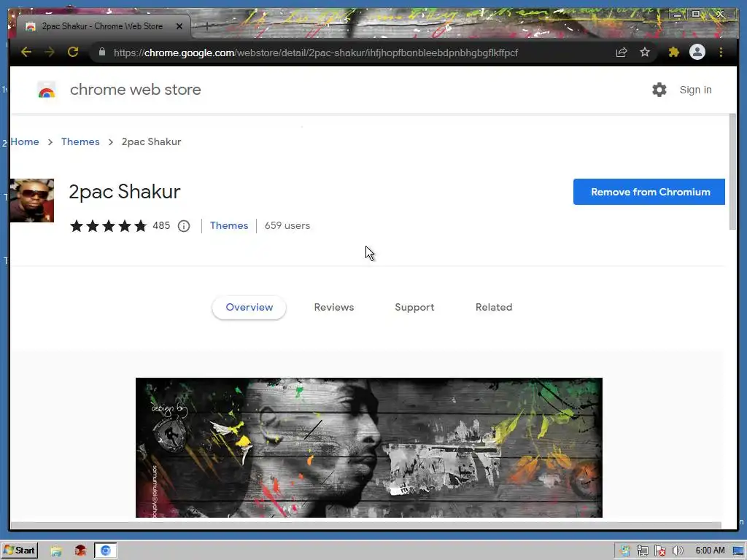Select the Overview tab
This screenshot has width=747, height=560.
click(x=249, y=307)
